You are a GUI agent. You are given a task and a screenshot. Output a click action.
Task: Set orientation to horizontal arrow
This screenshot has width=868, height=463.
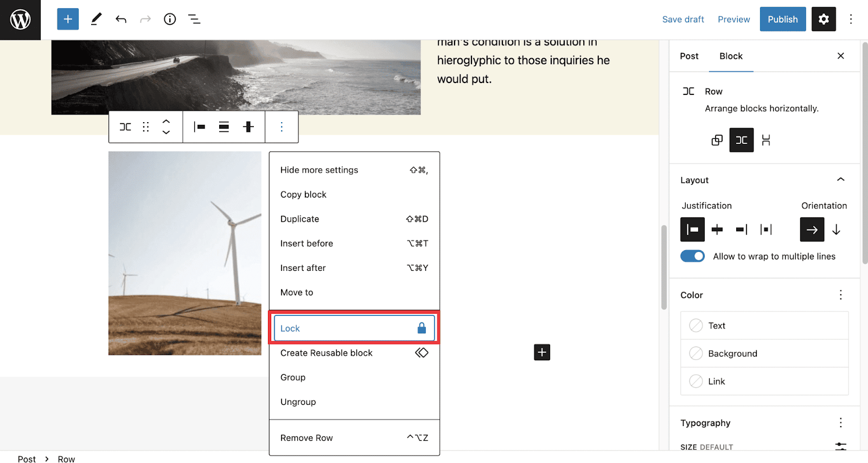(812, 230)
